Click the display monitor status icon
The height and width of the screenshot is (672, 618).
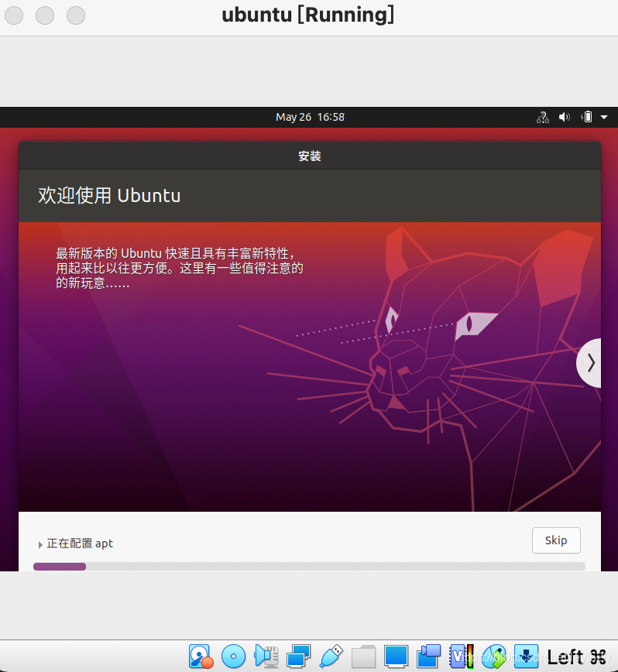pos(396,657)
